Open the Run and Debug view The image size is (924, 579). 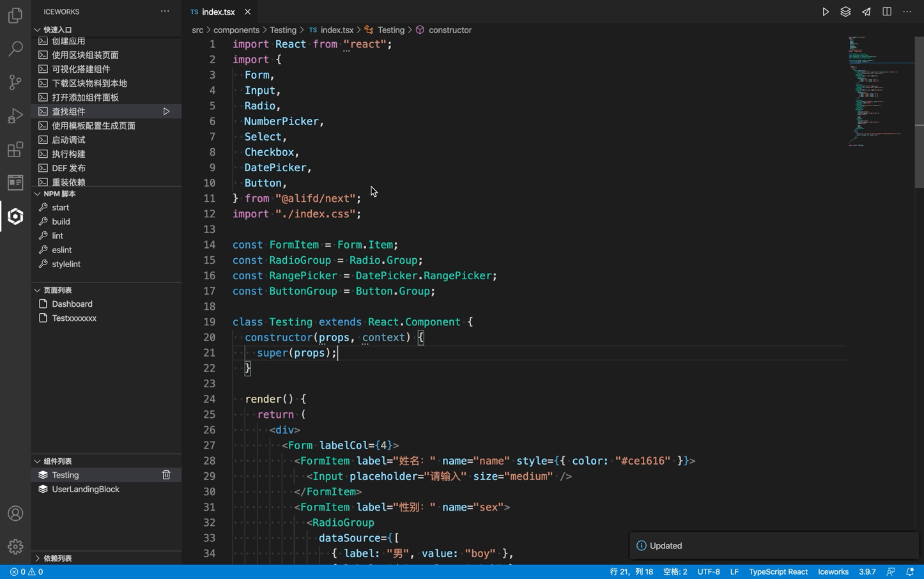pyautogui.click(x=15, y=116)
